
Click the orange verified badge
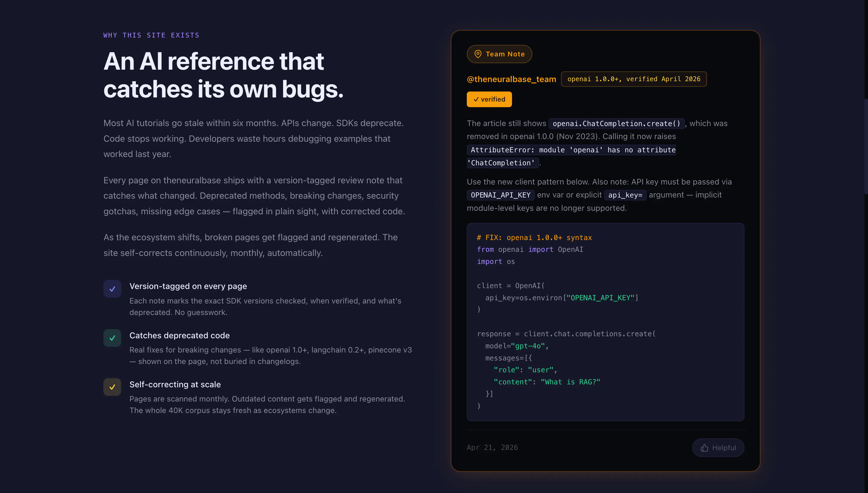pyautogui.click(x=489, y=99)
